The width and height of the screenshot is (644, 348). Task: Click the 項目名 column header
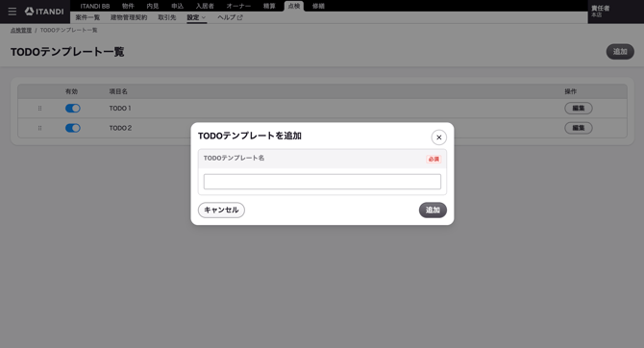[118, 91]
